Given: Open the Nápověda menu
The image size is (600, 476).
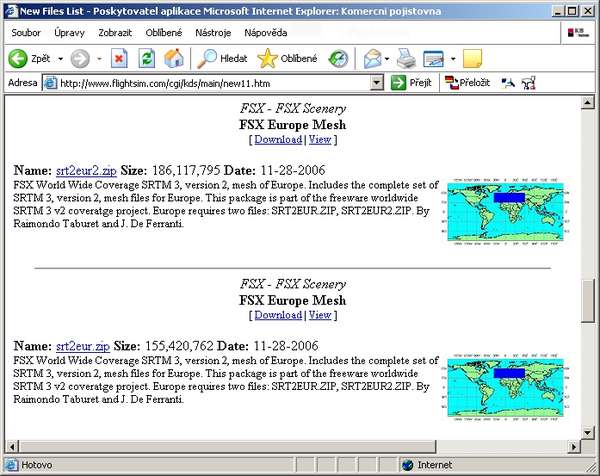Looking at the screenshot, I should [x=266, y=33].
